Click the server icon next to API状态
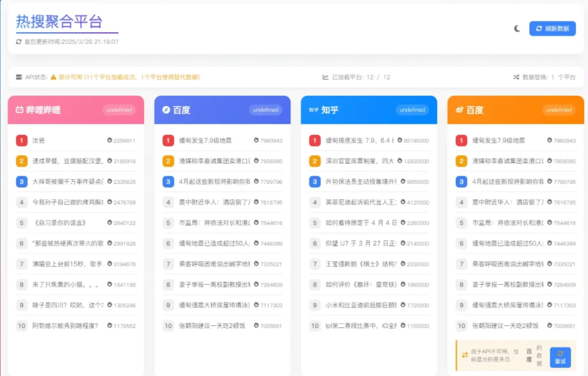Viewport: 588px width, 376px height. tap(19, 77)
